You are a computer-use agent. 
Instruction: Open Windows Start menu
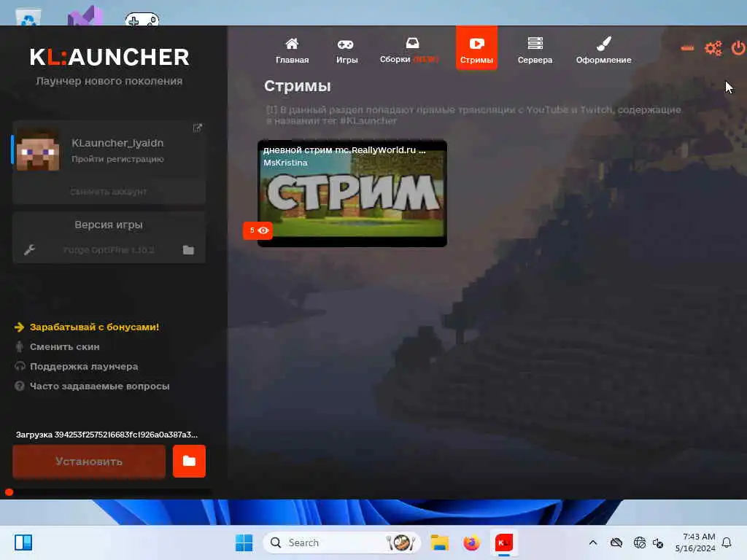[244, 542]
